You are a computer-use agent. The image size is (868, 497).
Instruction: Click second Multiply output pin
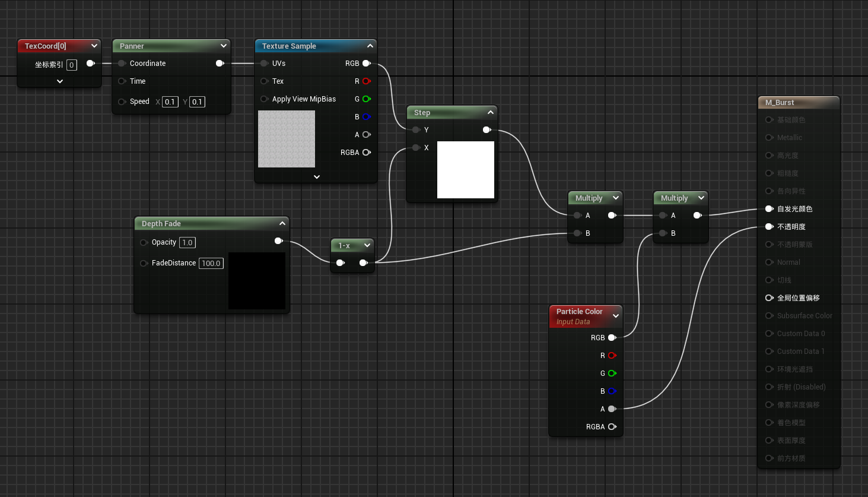(x=697, y=216)
